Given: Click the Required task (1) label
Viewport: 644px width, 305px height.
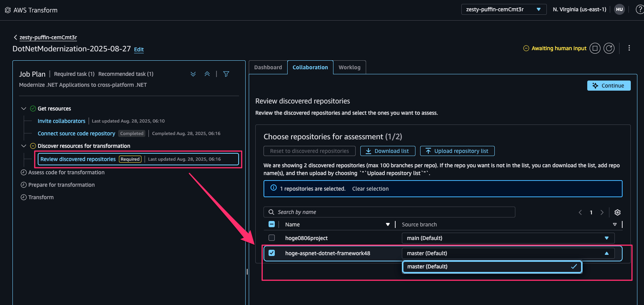Looking at the screenshot, I should coord(74,74).
